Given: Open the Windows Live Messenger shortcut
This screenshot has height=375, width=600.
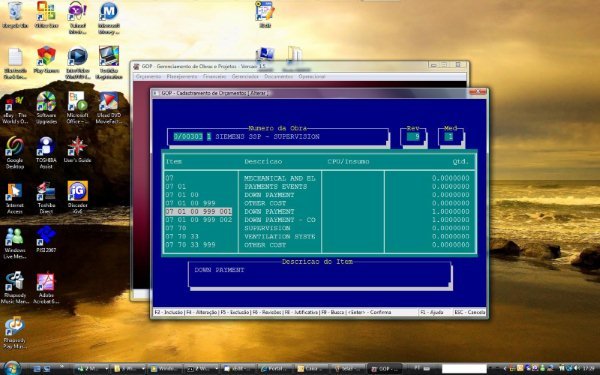Looking at the screenshot, I should (15, 243).
